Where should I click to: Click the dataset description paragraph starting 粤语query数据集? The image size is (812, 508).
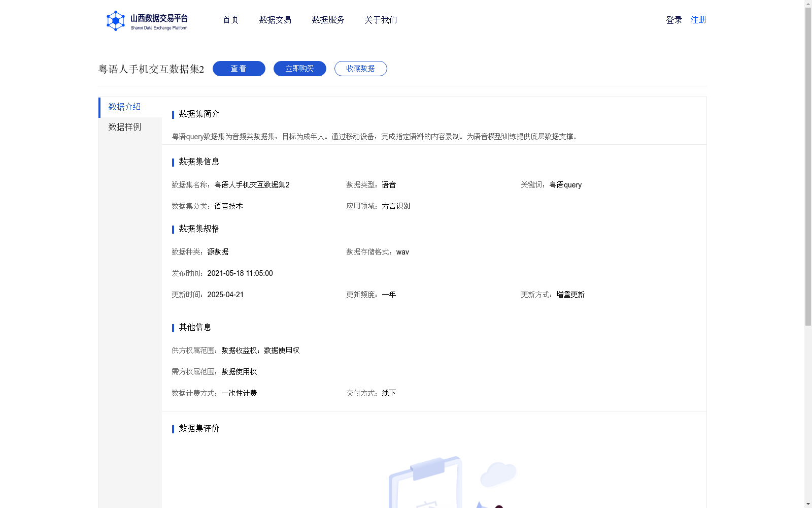click(375, 137)
